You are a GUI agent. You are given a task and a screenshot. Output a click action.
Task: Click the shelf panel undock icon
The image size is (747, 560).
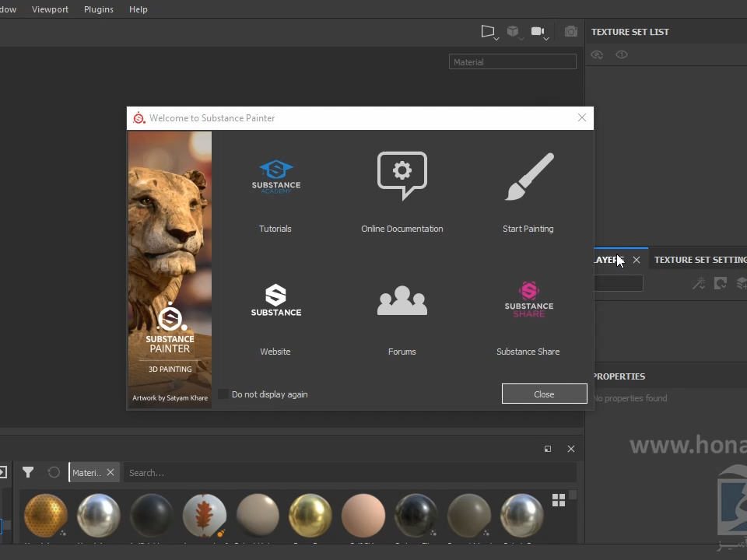548,449
